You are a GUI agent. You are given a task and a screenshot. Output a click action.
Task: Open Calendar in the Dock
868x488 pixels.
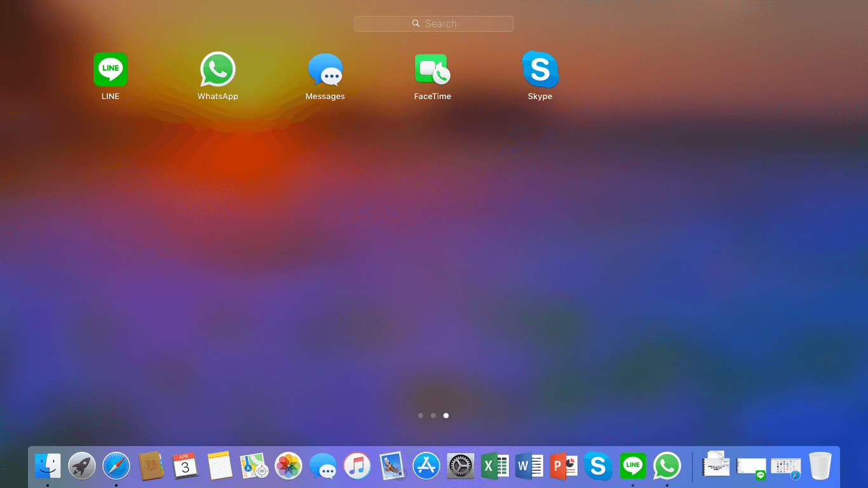(x=186, y=466)
